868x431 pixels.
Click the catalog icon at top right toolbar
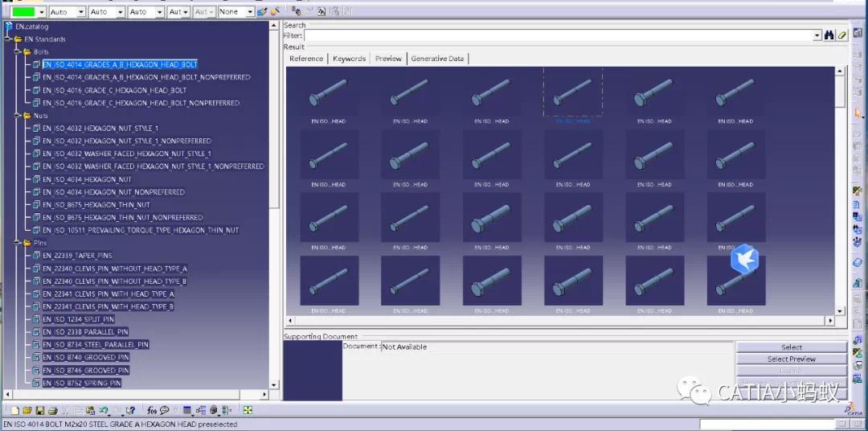(858, 33)
